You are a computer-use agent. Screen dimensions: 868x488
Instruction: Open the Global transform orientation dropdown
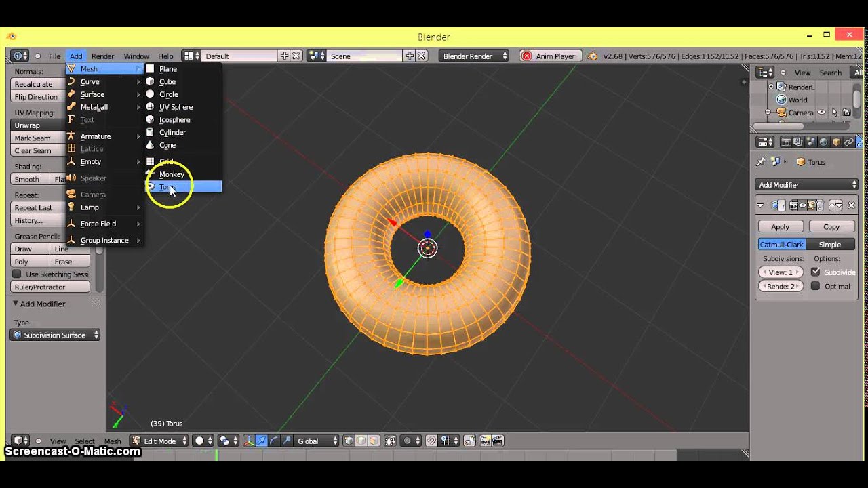click(317, 441)
